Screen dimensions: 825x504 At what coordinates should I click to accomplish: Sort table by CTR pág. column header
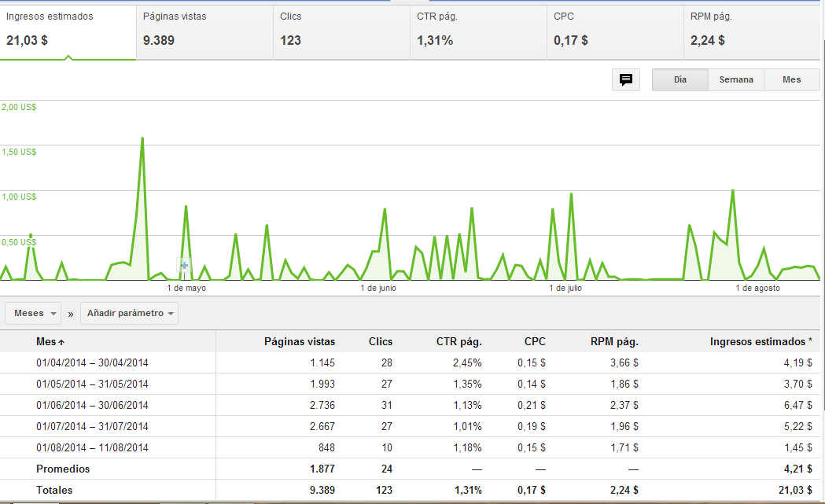coord(459,341)
